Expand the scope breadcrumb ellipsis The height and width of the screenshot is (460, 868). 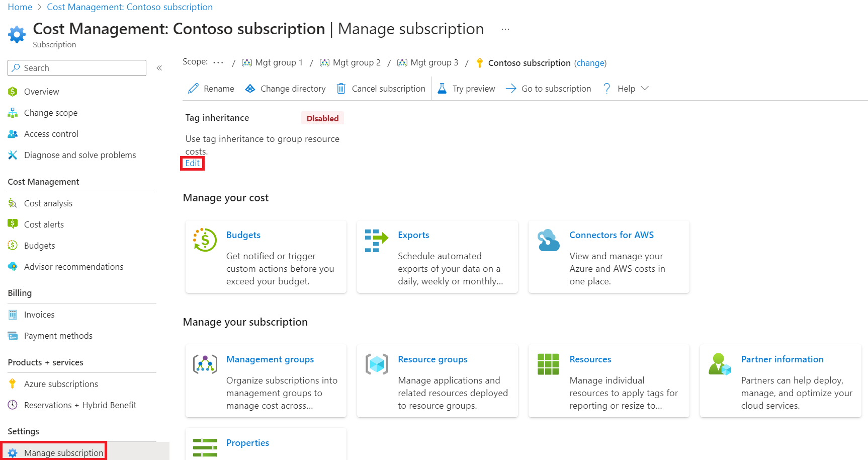point(218,62)
